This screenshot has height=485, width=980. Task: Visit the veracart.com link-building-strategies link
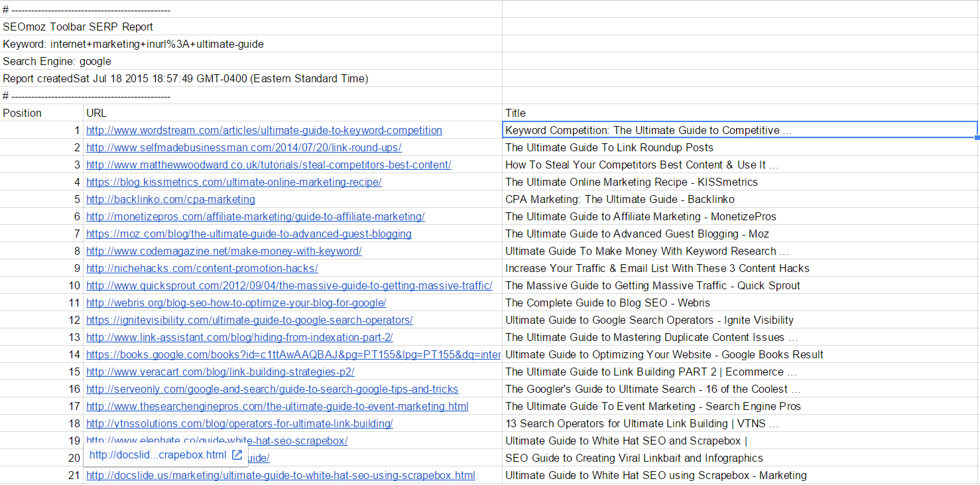tap(220, 372)
